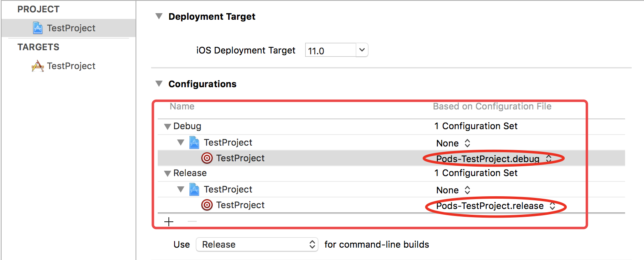Open the None popup for Debug project
The height and width of the screenshot is (260, 644).
[453, 143]
